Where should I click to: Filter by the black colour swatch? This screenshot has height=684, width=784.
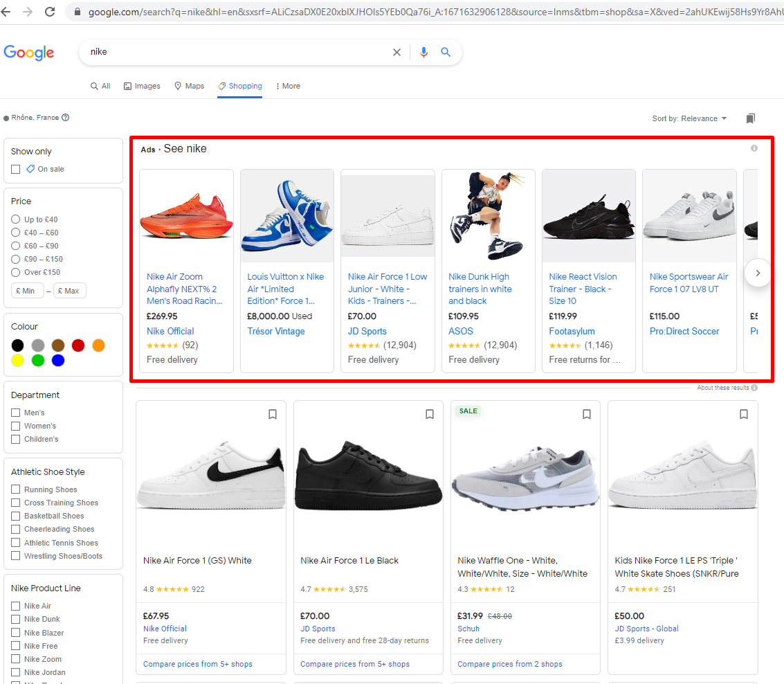17,345
